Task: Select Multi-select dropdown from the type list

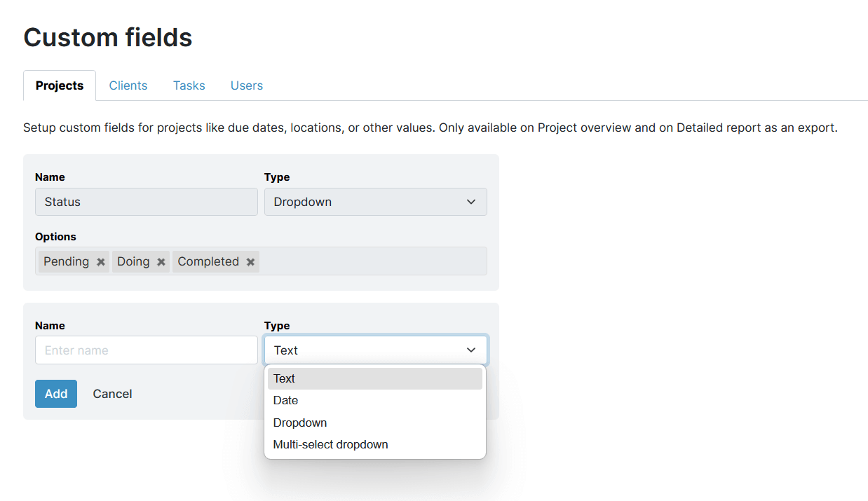Action: 330,444
